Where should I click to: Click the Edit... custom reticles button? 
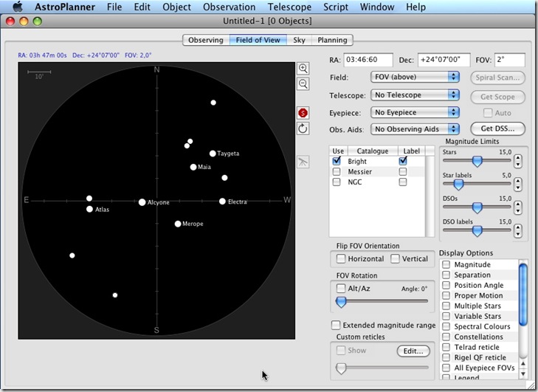pyautogui.click(x=413, y=351)
